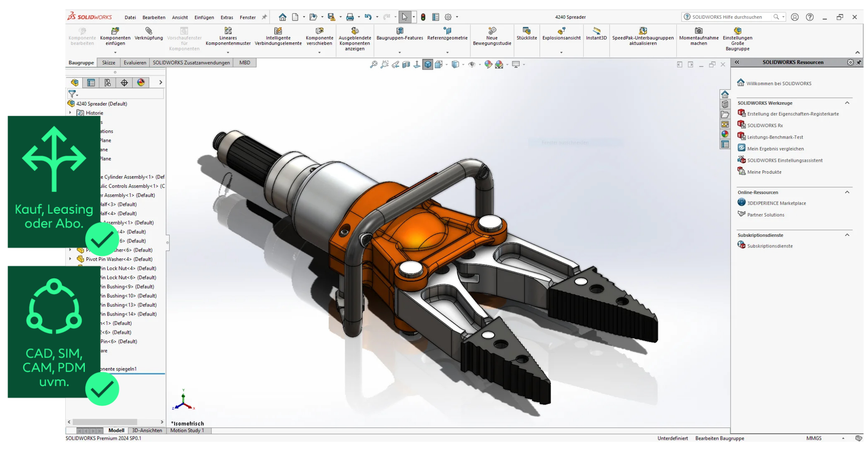Toggle the menu bar pin
The width and height of the screenshot is (868, 450).
264,17
